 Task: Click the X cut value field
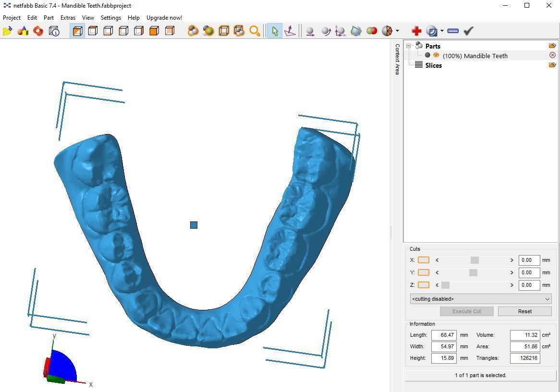(x=529, y=260)
